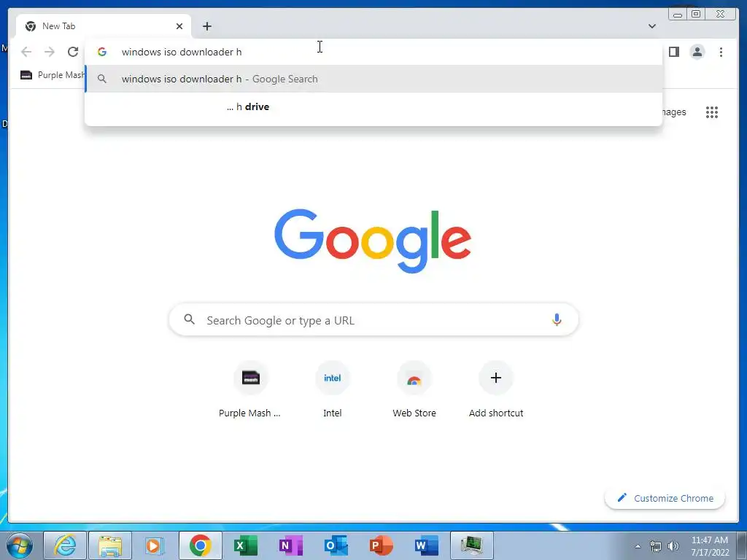Select the New Tab tab
Viewport: 747px width, 560px height.
click(x=104, y=26)
